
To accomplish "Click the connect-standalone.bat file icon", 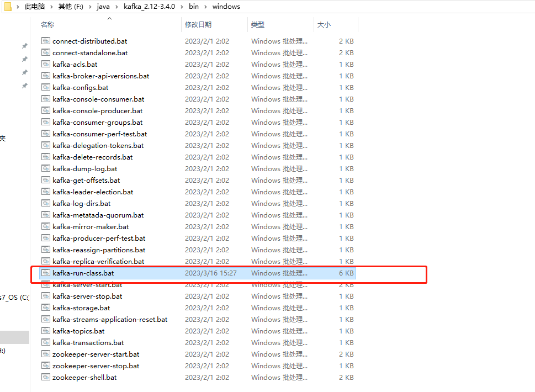I will click(46, 52).
